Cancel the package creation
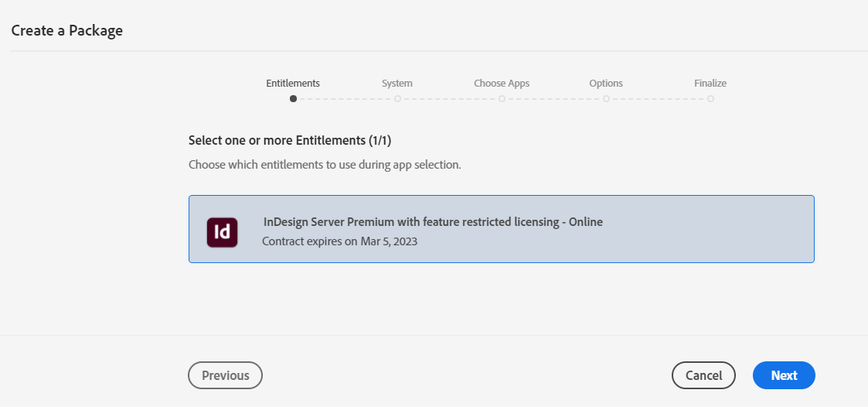Viewport: 868px width, 407px height. pos(703,375)
